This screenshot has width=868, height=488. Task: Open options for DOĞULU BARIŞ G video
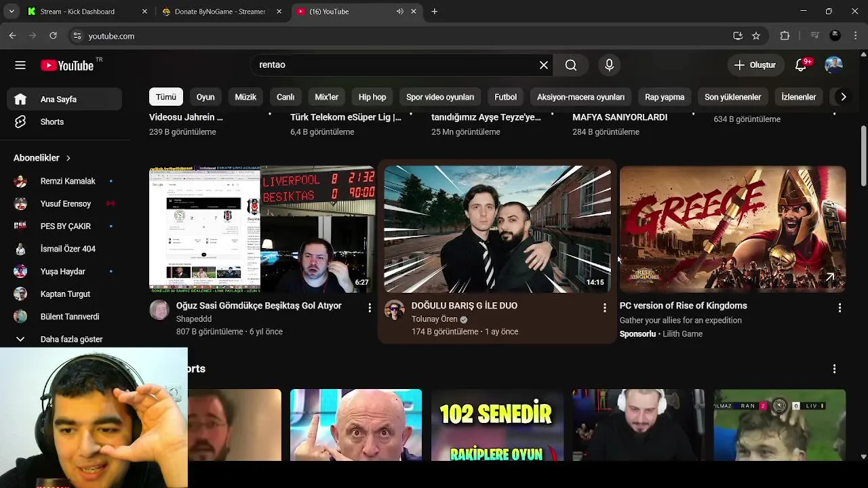click(605, 308)
